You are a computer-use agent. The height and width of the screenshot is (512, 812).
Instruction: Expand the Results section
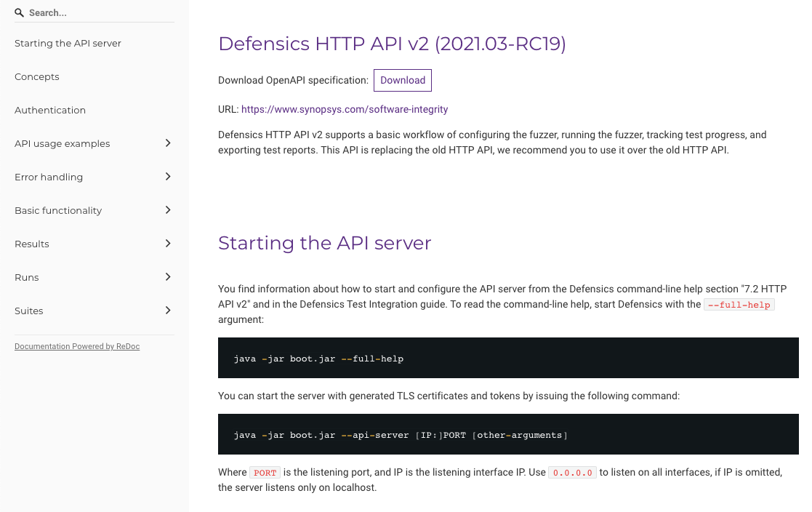(x=168, y=244)
